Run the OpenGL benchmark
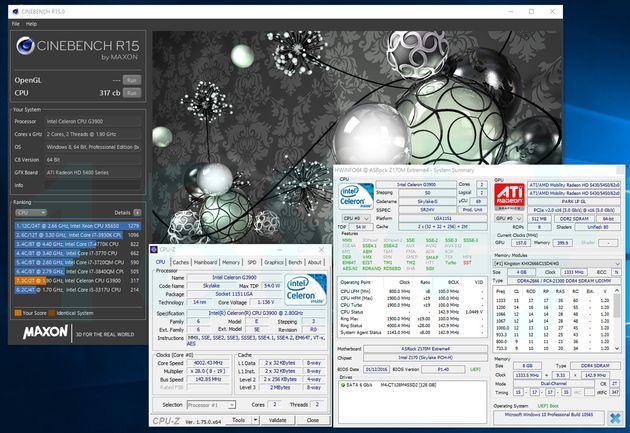Image resolution: width=630 pixels, height=433 pixels. (x=132, y=80)
